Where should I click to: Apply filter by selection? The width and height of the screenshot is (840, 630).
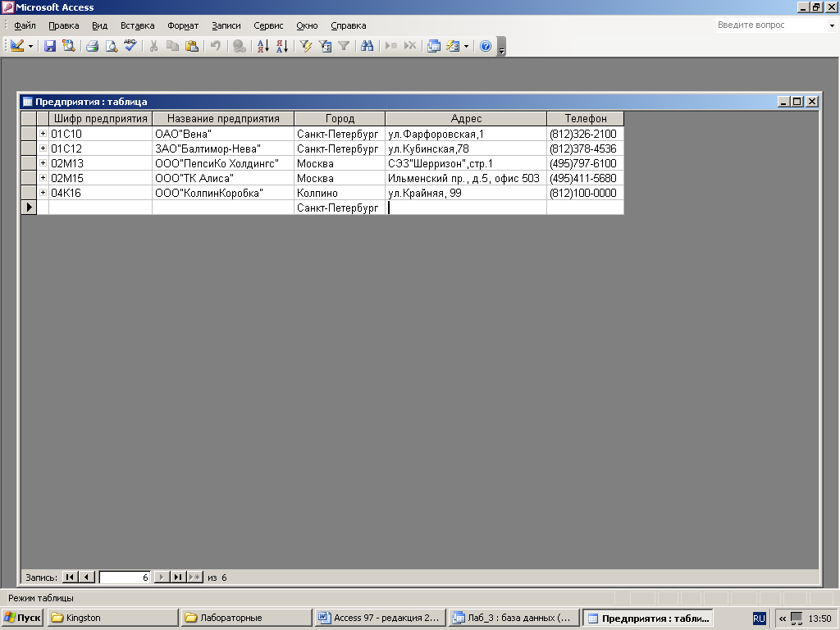306,46
